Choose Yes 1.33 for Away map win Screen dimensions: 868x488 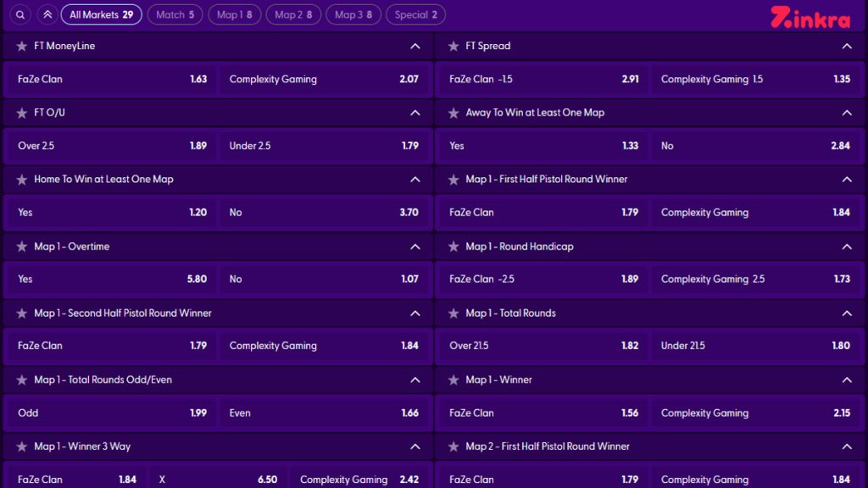click(543, 146)
